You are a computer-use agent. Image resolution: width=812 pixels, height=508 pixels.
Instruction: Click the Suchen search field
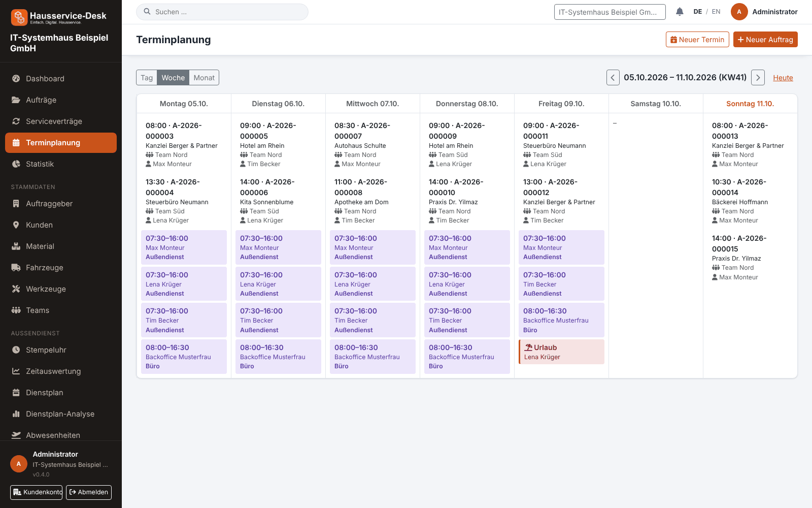222,12
